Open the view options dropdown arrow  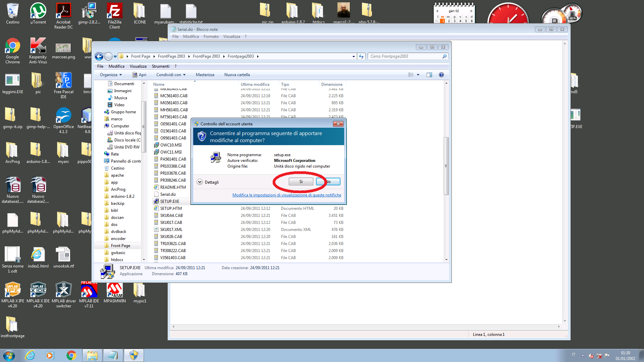[x=418, y=75]
